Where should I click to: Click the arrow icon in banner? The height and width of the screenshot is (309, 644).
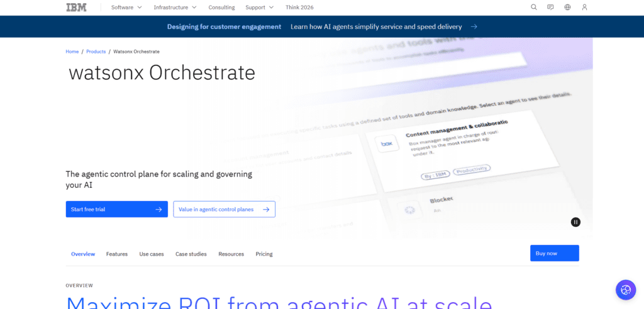click(x=474, y=26)
